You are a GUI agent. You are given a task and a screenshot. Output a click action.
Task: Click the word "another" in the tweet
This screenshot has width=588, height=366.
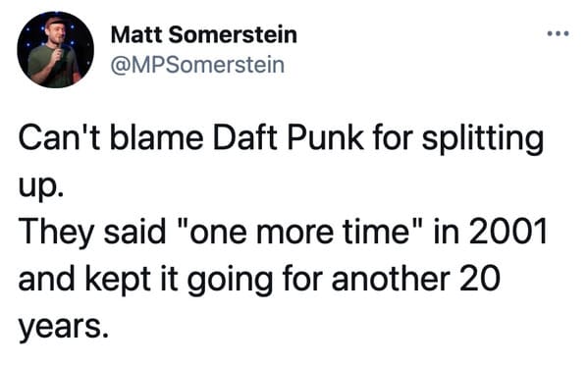pyautogui.click(x=391, y=279)
